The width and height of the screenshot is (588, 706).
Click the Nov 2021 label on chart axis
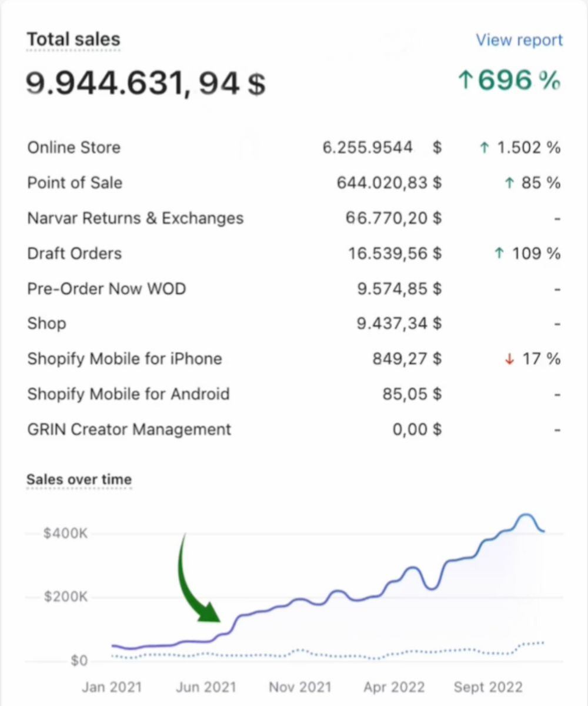(300, 687)
